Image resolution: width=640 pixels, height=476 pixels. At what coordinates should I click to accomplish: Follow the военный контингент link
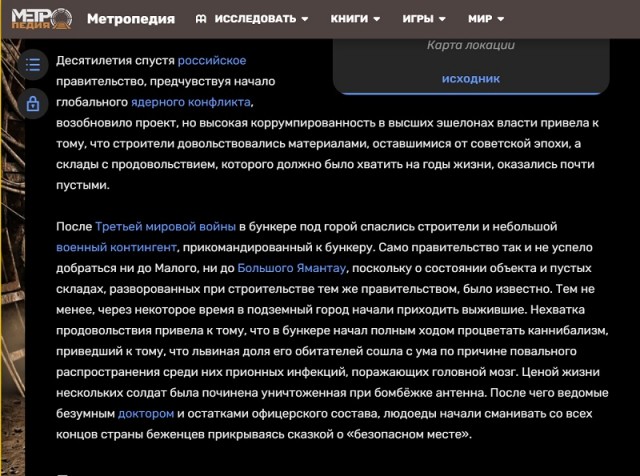point(116,247)
